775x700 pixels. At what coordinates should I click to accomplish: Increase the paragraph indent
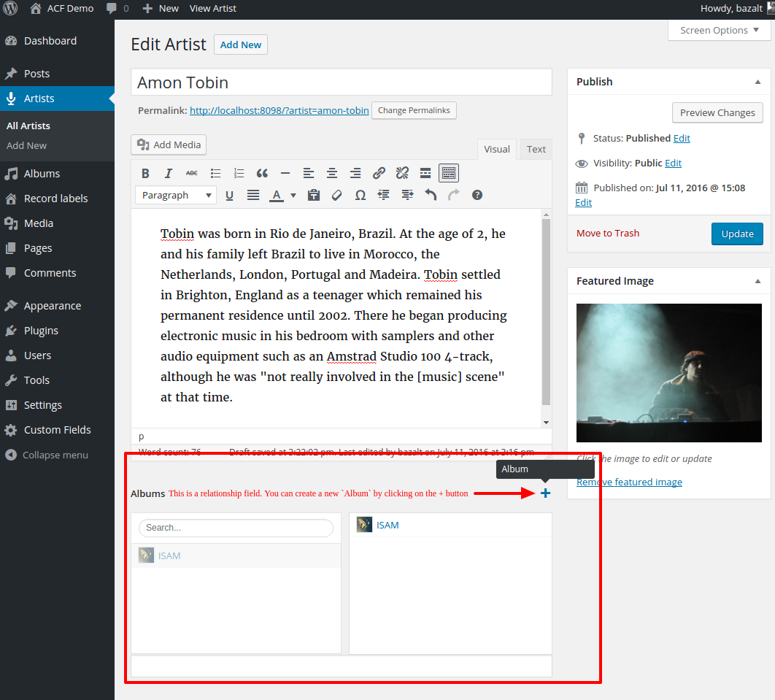click(407, 196)
